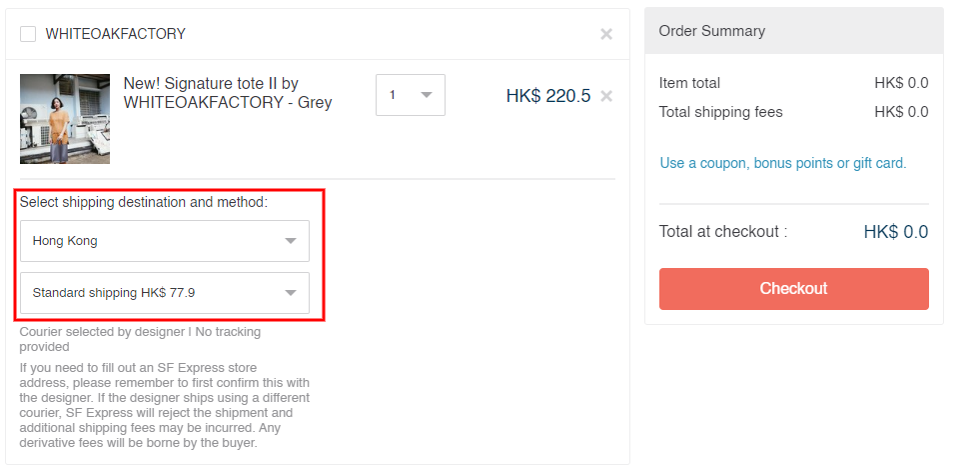
Task: Remove the WHITEOAKFACTORY shop from cart
Action: 606,34
